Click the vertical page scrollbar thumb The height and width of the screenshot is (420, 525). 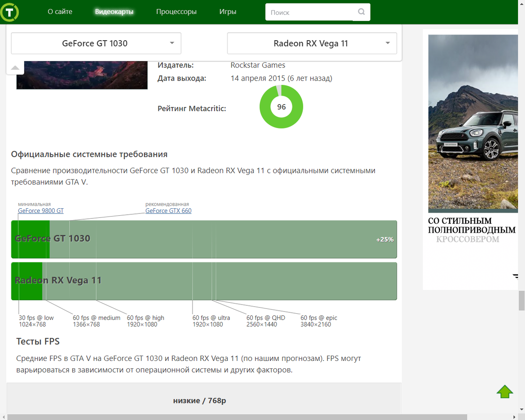tap(521, 301)
